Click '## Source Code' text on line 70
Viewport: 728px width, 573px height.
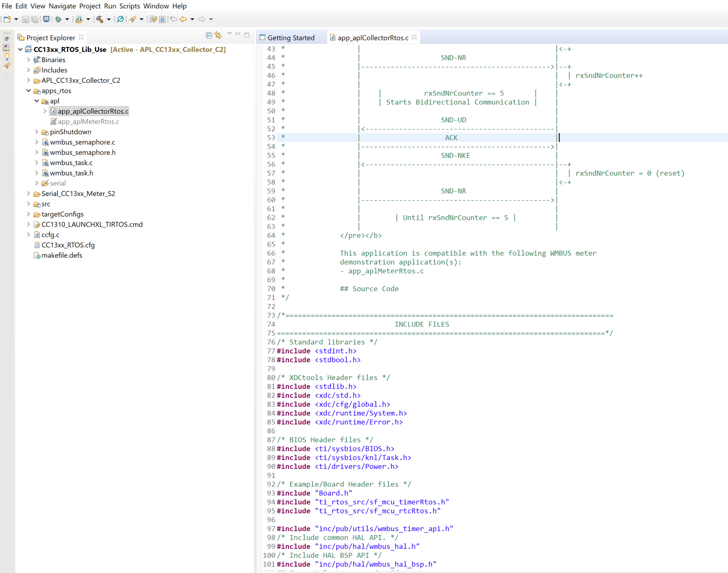[x=369, y=289]
